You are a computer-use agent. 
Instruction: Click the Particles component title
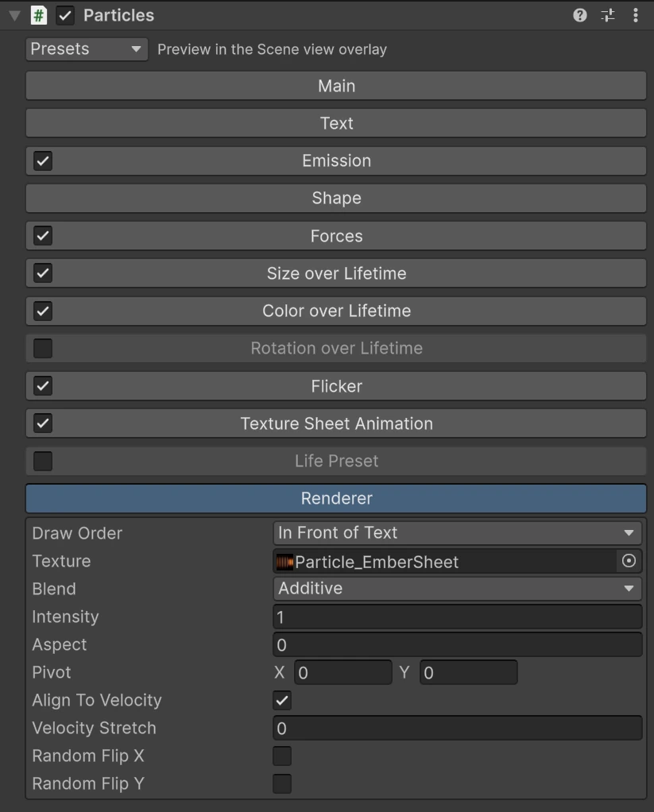tap(118, 16)
